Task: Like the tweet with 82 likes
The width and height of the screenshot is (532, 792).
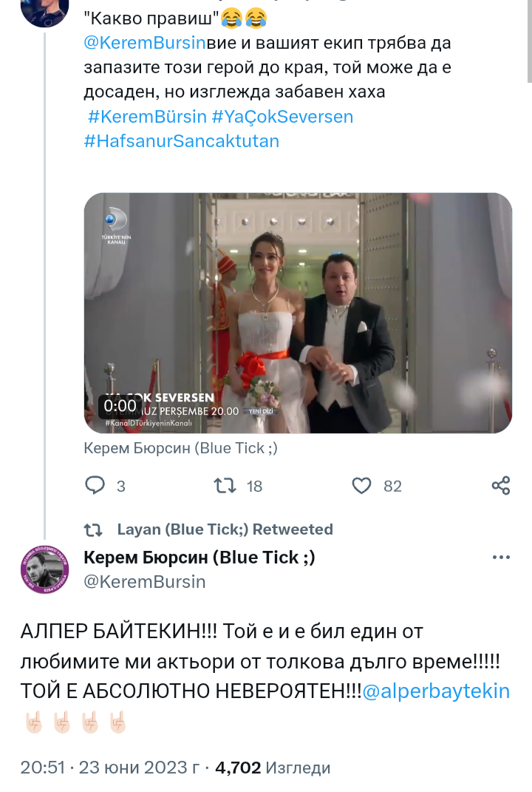Action: (x=362, y=485)
